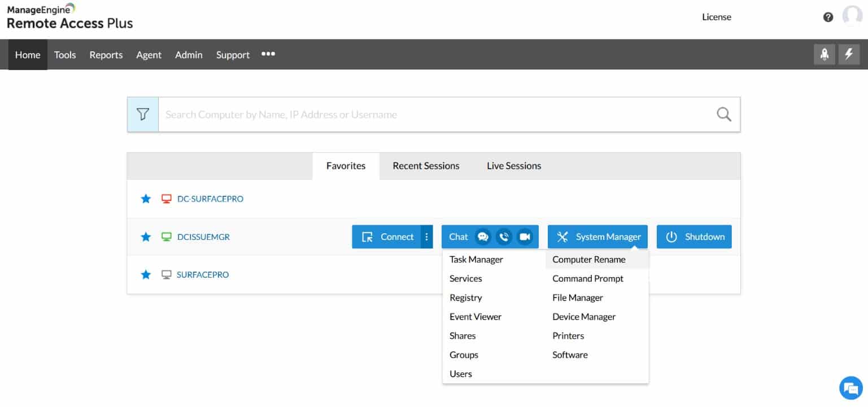
Task: Choose Device Manager from the menu
Action: (x=584, y=317)
